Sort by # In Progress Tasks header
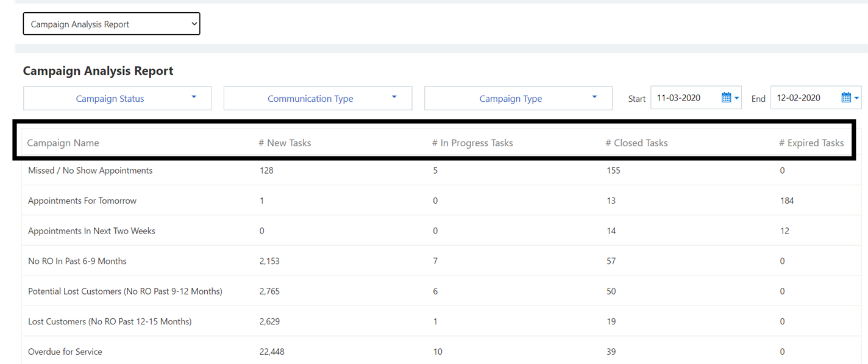Screen dimensions: 868x364 (472, 143)
